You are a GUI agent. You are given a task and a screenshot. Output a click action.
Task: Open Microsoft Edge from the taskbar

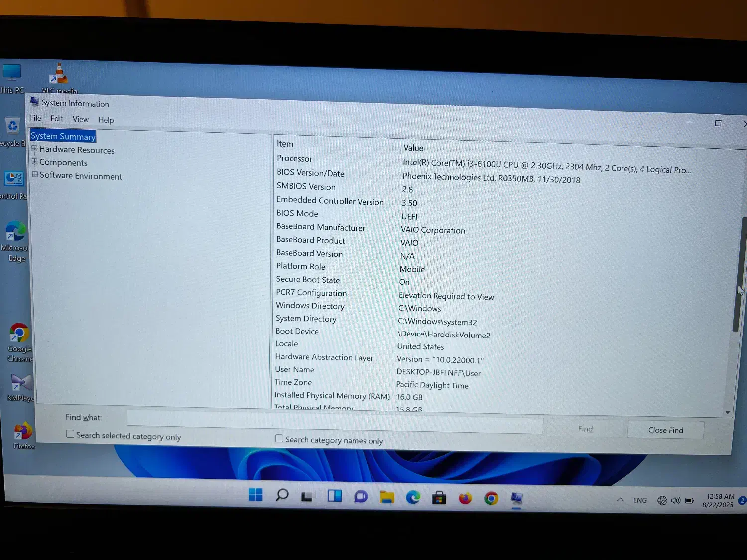(x=413, y=497)
